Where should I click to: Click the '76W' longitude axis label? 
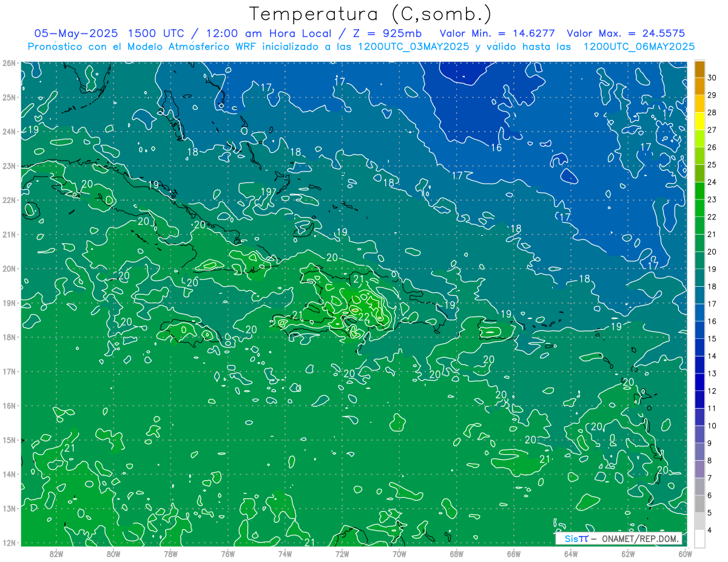pos(228,554)
